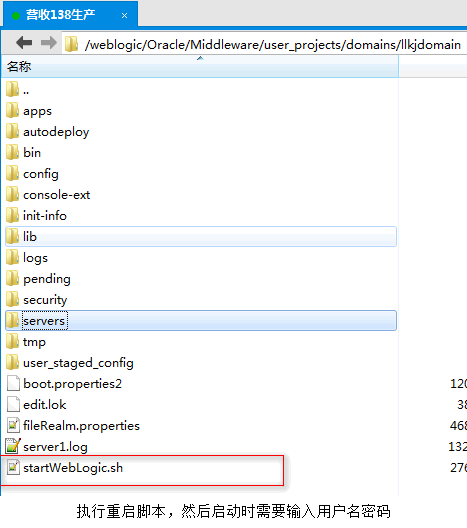
Task: Select the 'pending' folder name
Action: click(x=47, y=279)
